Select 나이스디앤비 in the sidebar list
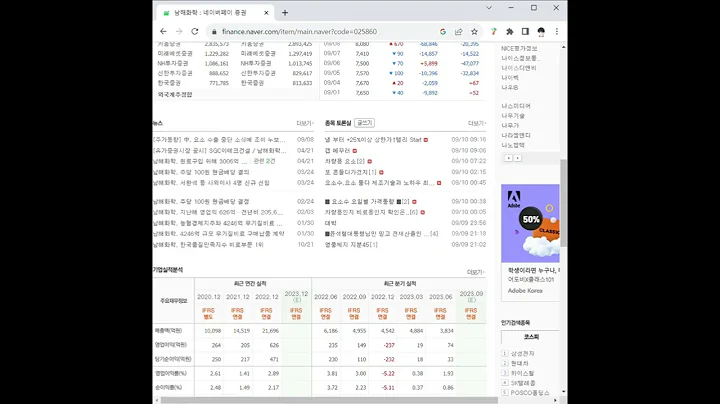 519,68
